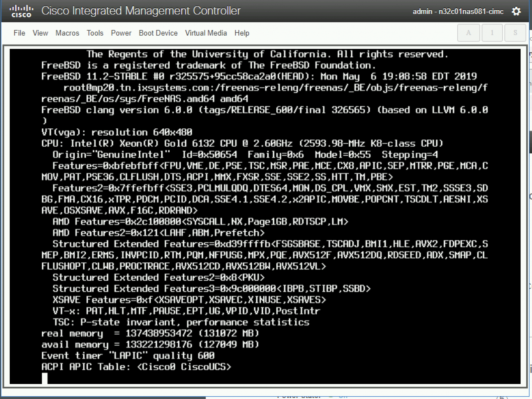The width and height of the screenshot is (532, 399).
Task: Toggle the 1 lock indicator button
Action: click(492, 33)
